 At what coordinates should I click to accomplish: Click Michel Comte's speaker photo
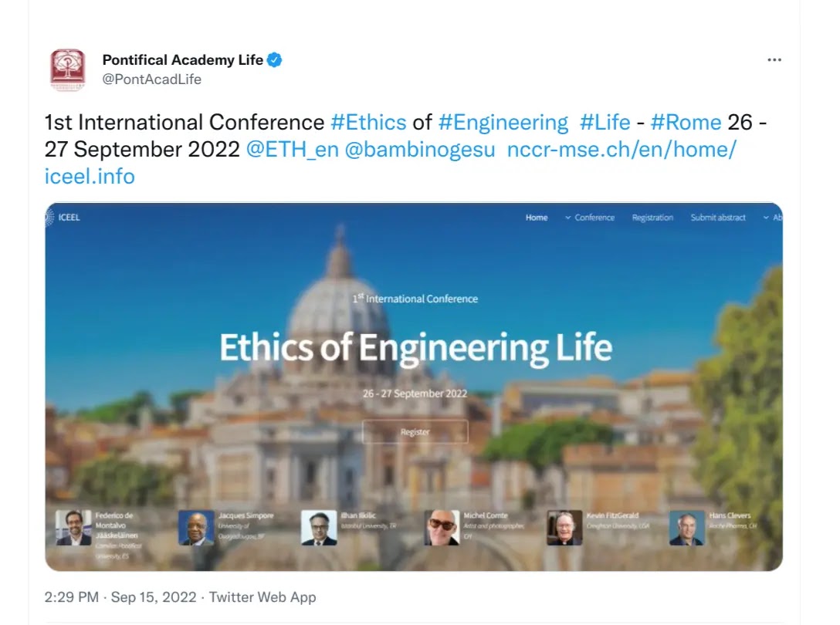[442, 528]
